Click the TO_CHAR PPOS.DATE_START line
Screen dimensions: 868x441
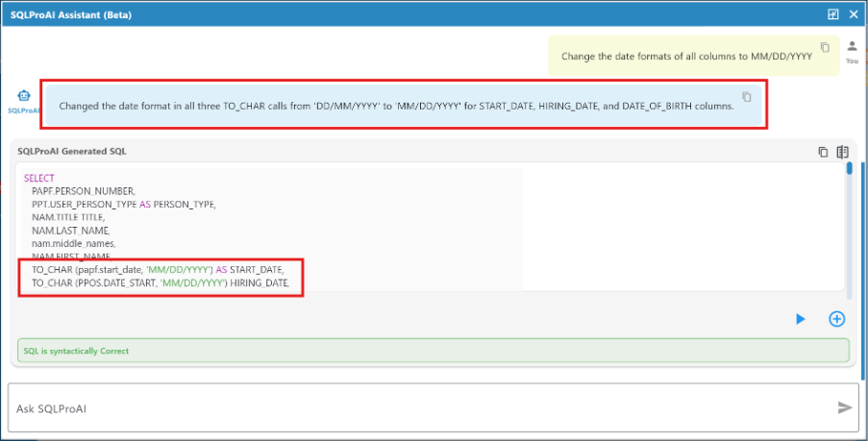(x=160, y=283)
